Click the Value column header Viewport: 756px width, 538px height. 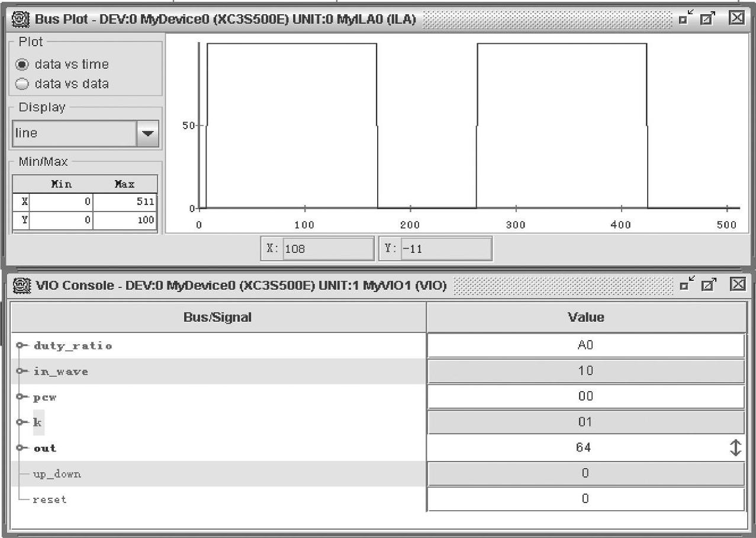click(586, 318)
